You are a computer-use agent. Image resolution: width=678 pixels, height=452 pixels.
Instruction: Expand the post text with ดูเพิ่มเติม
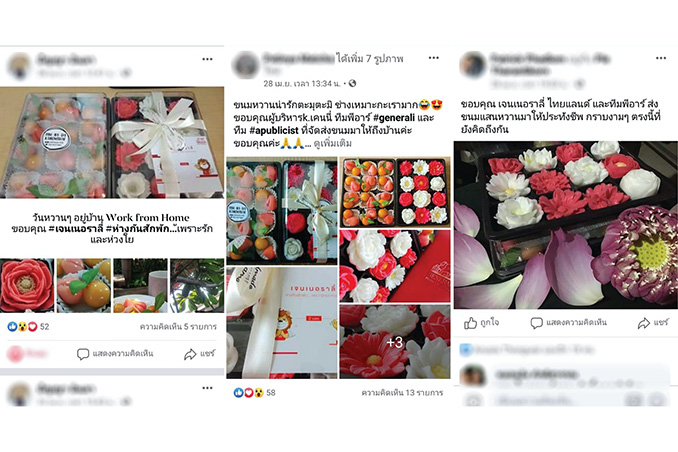[x=332, y=143]
